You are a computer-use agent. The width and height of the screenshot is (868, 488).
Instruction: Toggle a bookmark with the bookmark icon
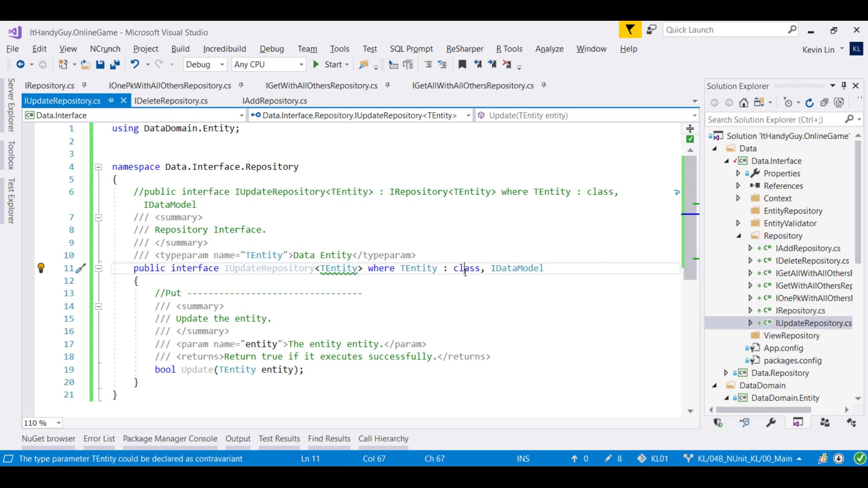[x=462, y=65]
